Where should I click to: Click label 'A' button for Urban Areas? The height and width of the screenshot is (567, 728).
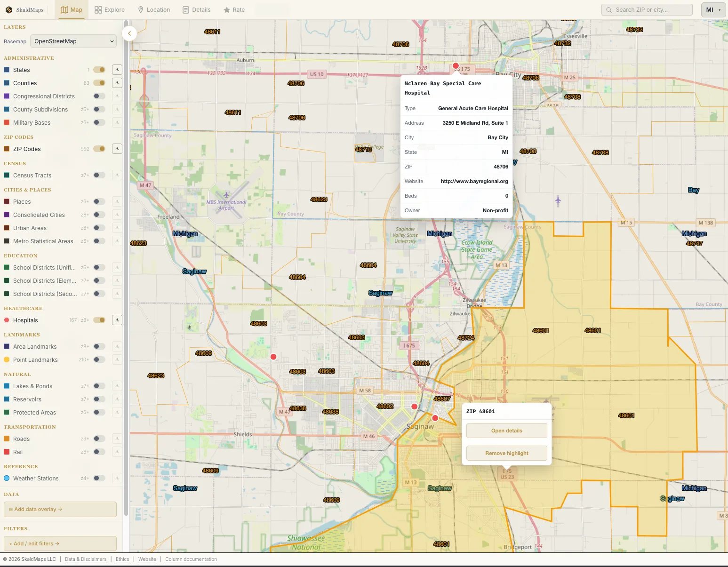[117, 228]
